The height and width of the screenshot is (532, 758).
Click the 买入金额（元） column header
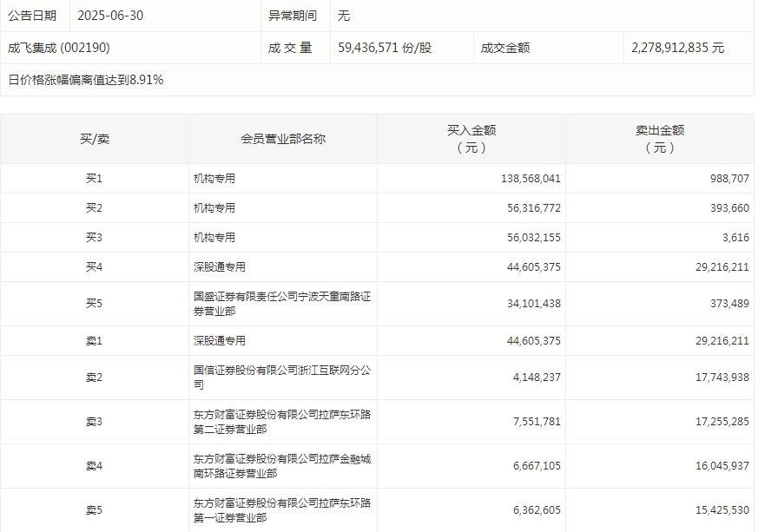click(471, 139)
